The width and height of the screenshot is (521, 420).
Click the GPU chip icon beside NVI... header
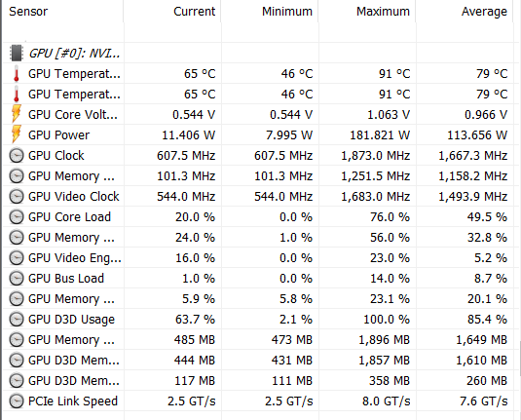tap(17, 53)
